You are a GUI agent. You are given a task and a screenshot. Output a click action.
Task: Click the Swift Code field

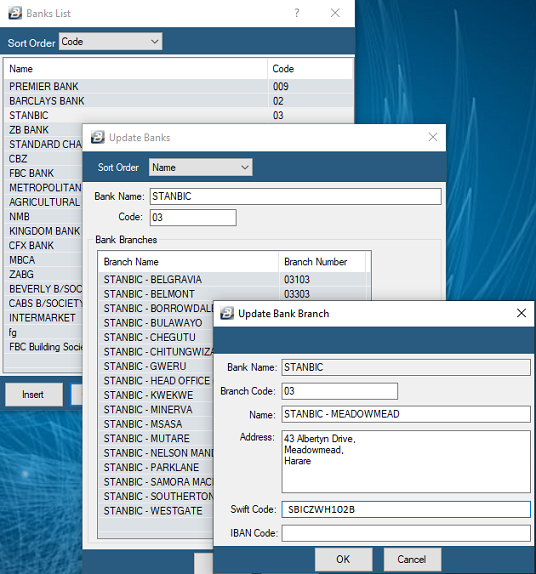(x=406, y=509)
